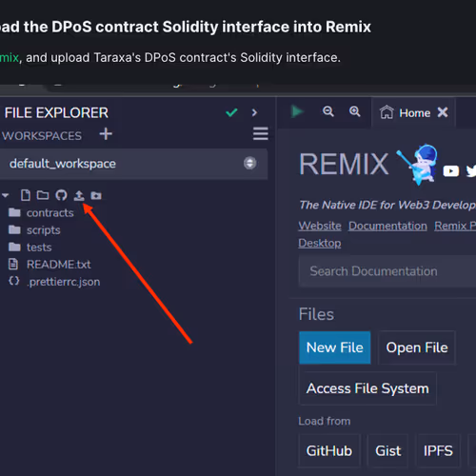
Task: Expand the contracts folder
Action: tap(41, 212)
